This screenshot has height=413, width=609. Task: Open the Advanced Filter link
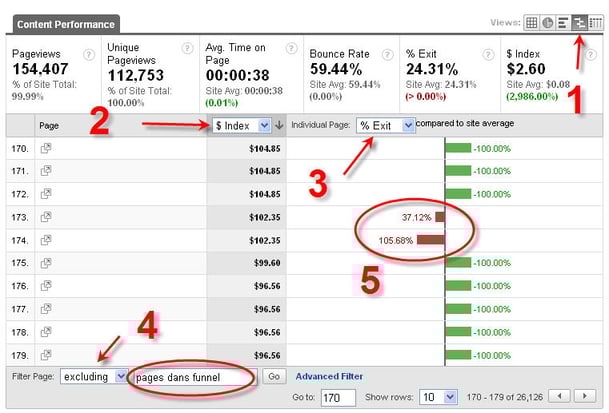pos(330,376)
